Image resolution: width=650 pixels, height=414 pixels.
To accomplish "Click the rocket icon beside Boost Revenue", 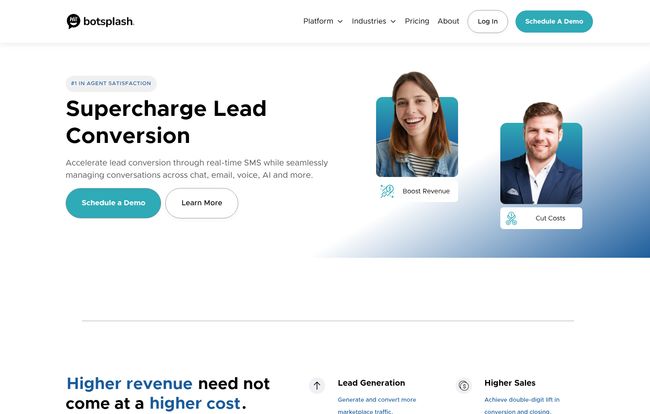I will coord(387,191).
